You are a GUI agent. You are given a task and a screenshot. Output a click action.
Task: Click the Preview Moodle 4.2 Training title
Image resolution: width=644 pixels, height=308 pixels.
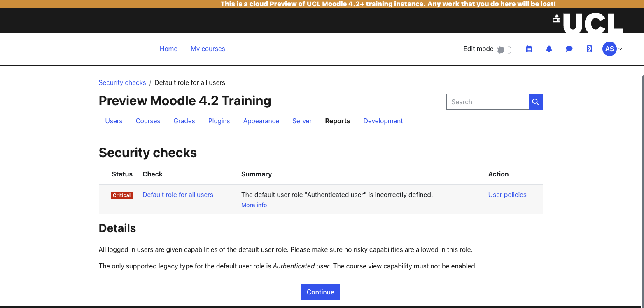pos(185,101)
